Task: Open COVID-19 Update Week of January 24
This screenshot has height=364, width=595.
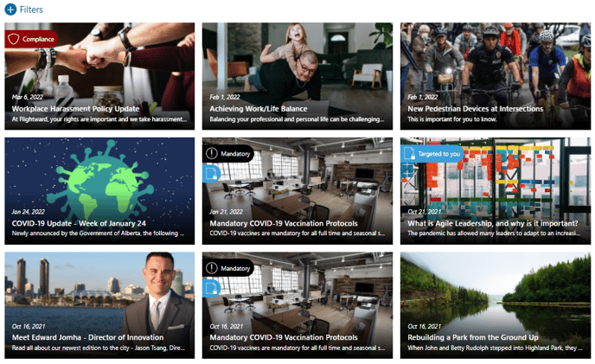Action: coord(79,224)
